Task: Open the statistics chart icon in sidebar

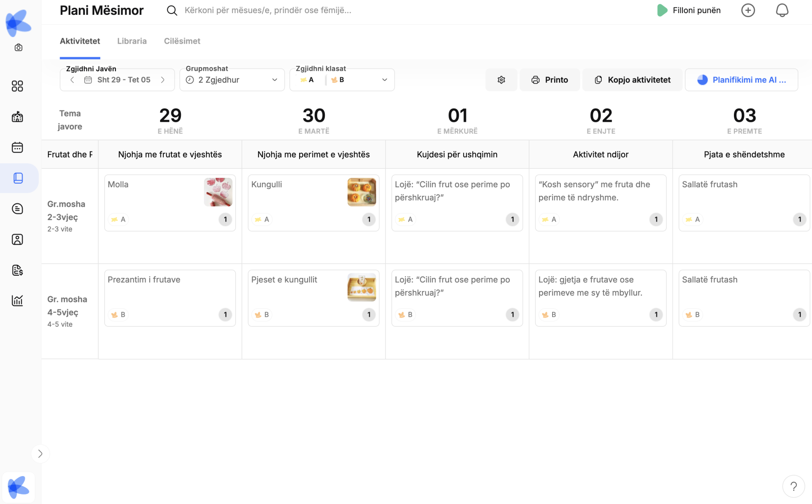Action: coord(17,301)
